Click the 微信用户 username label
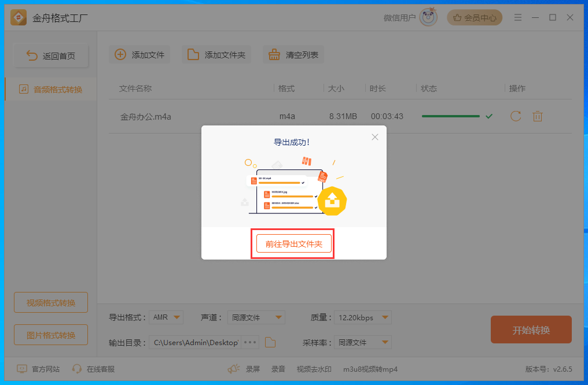 click(400, 17)
